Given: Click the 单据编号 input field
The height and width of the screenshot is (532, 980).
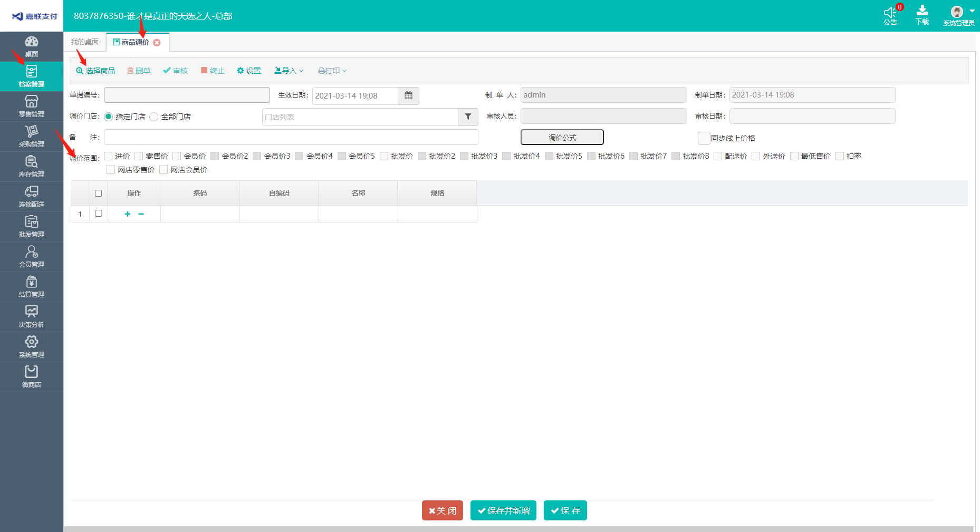Looking at the screenshot, I should tap(187, 95).
